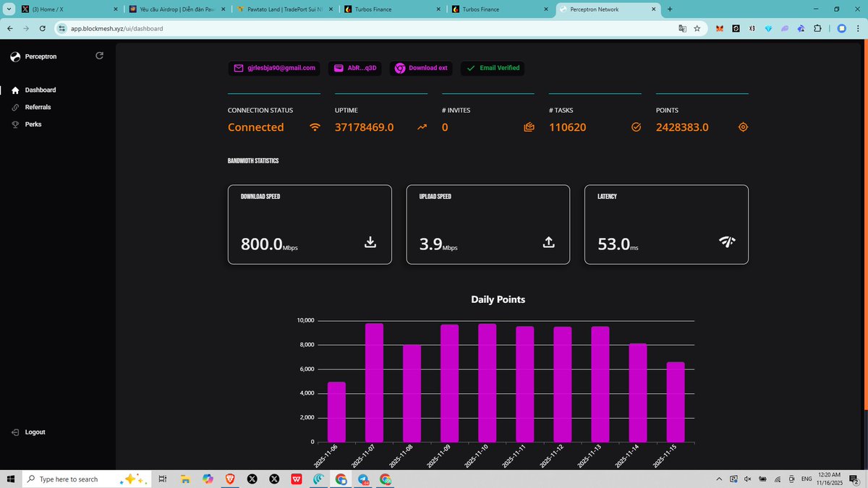The image size is (868, 488).
Task: Open the blue diamond extension icon
Action: (768, 29)
